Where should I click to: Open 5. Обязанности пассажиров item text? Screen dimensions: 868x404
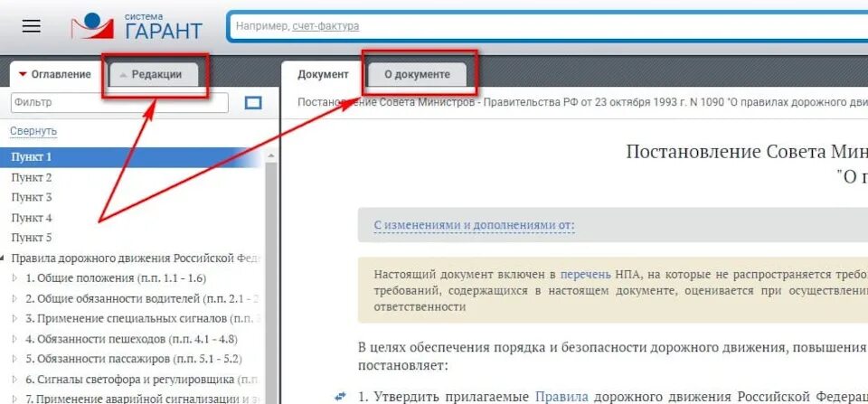(134, 359)
